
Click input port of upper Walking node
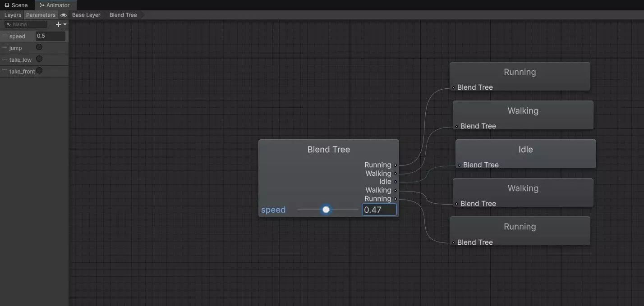coord(456,126)
